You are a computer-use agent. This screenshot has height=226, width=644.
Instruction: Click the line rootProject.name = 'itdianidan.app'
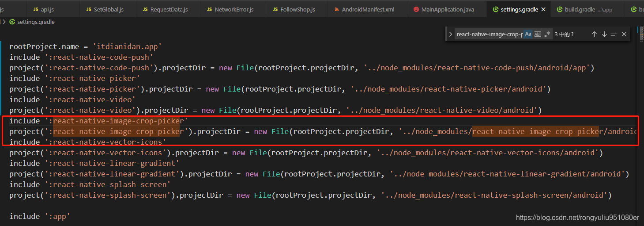click(86, 46)
